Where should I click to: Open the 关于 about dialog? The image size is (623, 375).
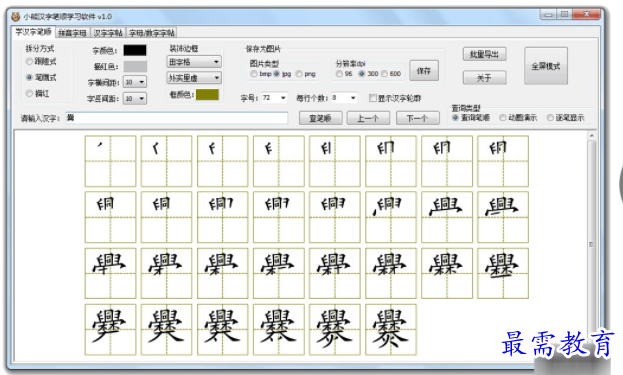[484, 78]
